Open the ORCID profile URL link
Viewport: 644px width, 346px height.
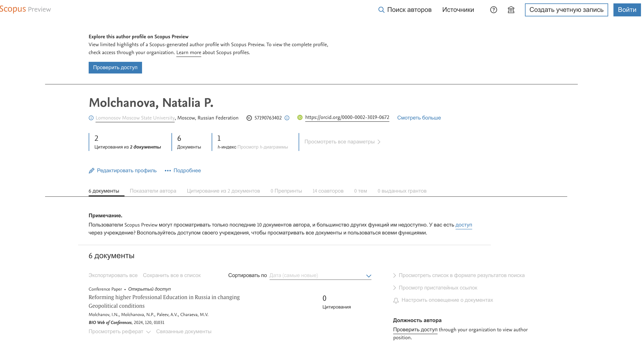[x=347, y=117]
